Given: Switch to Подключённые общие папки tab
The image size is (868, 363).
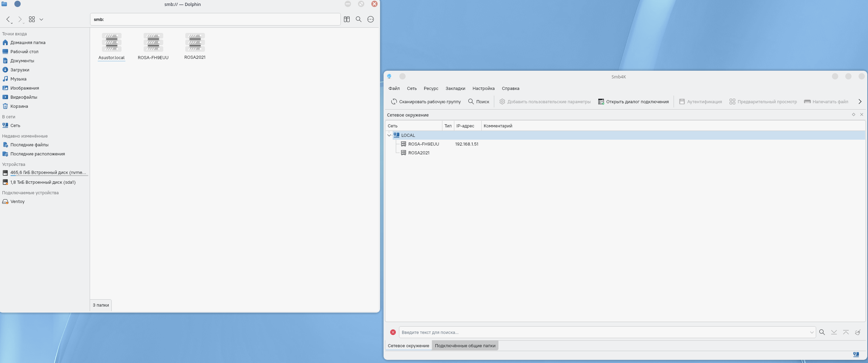Looking at the screenshot, I should pos(465,345).
